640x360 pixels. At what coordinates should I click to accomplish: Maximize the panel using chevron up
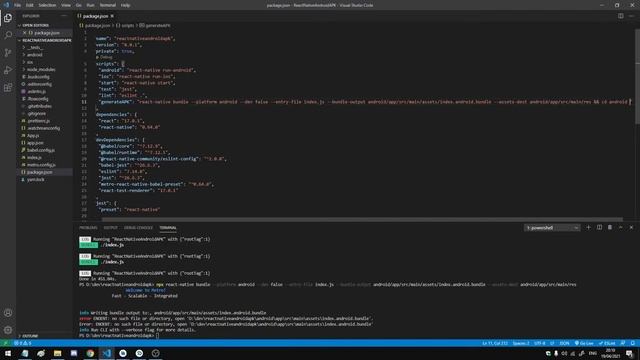click(620, 227)
